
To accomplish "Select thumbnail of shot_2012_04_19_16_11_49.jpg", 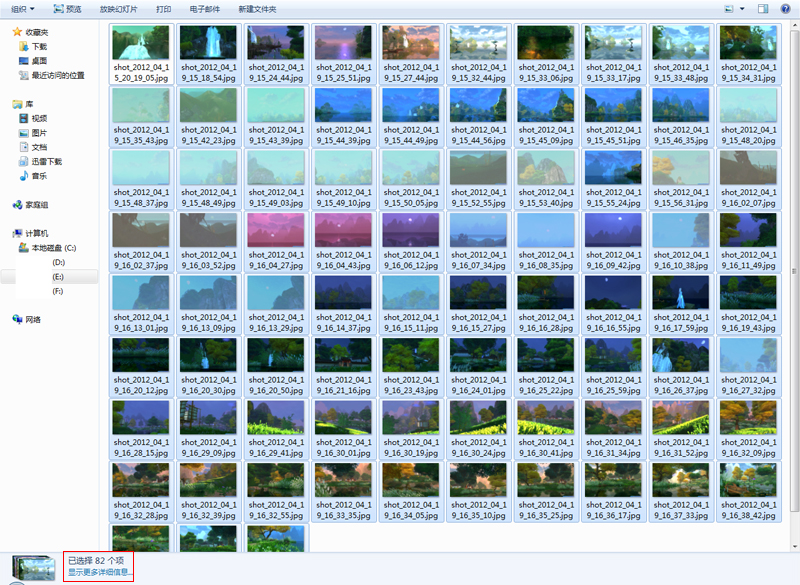I will click(748, 230).
